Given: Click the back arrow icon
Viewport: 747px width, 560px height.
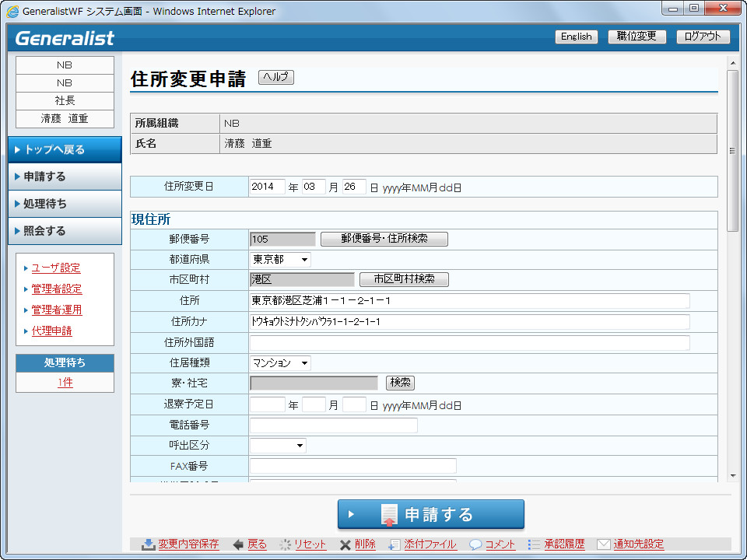Looking at the screenshot, I should point(238,544).
